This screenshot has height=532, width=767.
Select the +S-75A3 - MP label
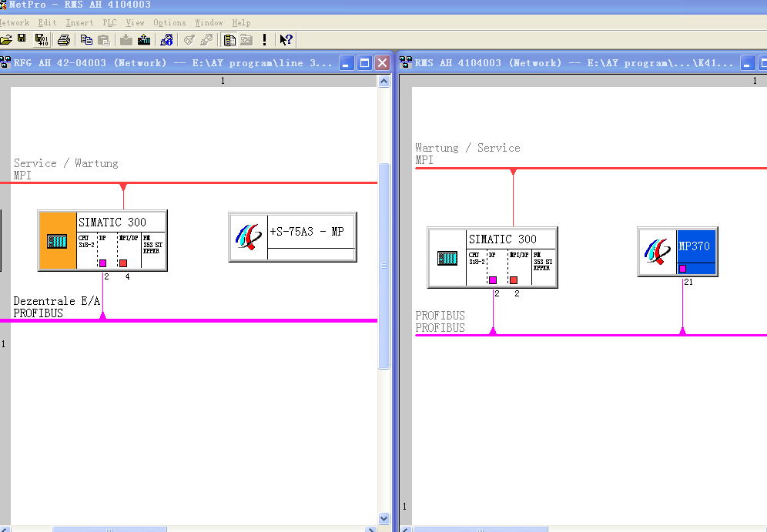click(306, 231)
